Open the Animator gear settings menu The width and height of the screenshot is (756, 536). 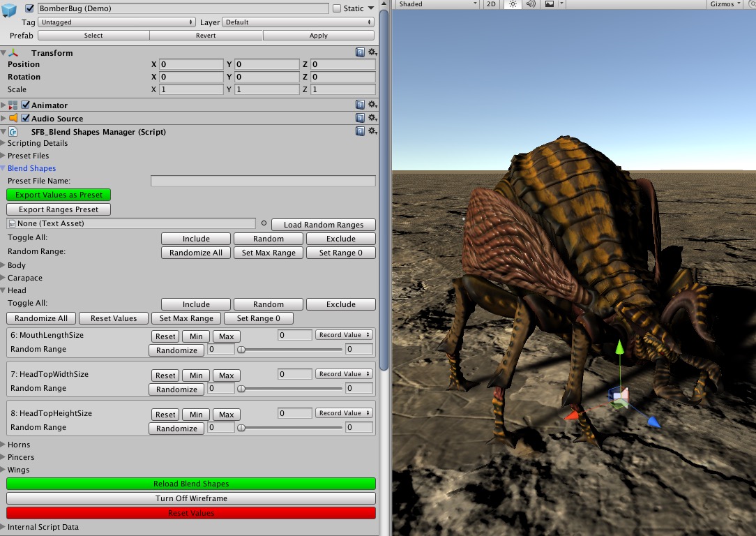coord(372,105)
